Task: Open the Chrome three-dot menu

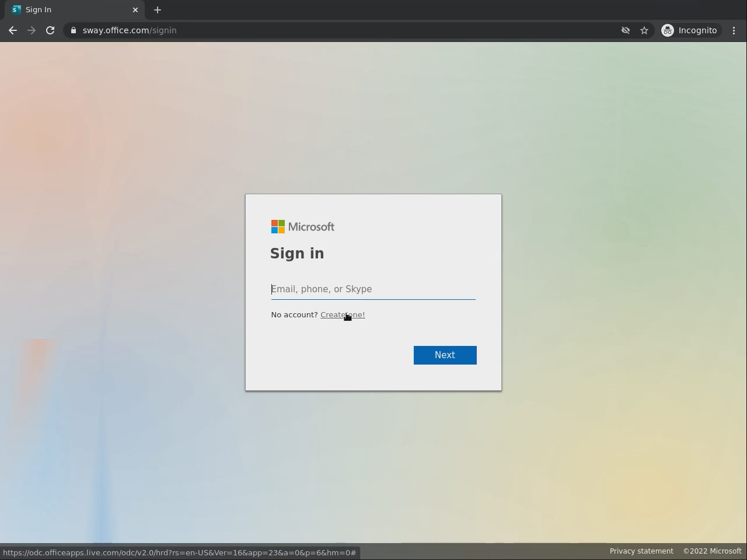Action: (x=734, y=30)
